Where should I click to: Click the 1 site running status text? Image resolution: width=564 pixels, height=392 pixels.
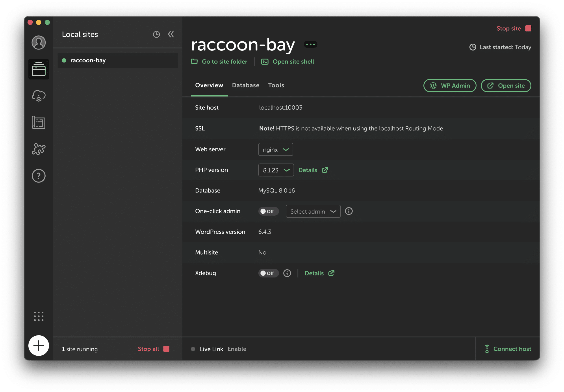coord(80,349)
